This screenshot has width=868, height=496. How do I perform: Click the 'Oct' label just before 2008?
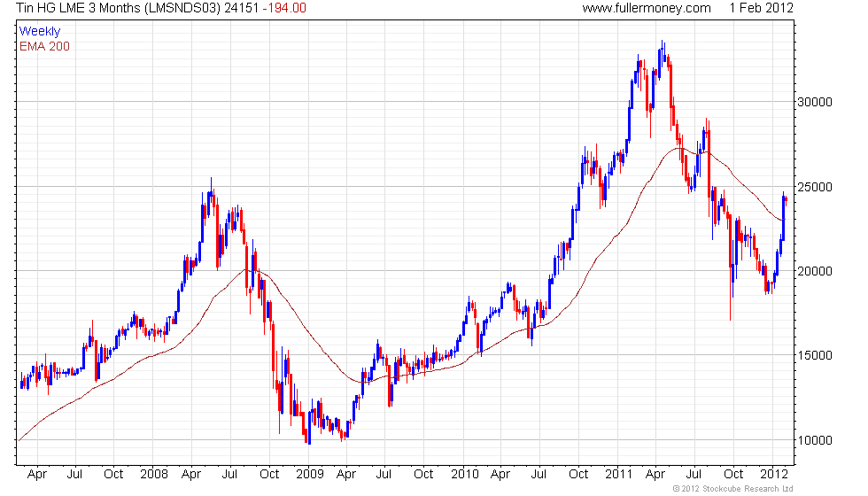point(113,475)
